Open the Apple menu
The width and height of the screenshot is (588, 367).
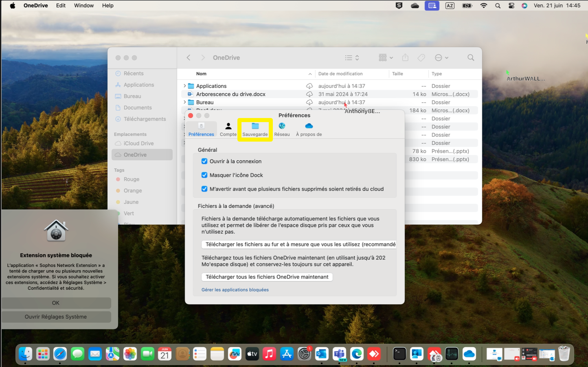(x=13, y=6)
